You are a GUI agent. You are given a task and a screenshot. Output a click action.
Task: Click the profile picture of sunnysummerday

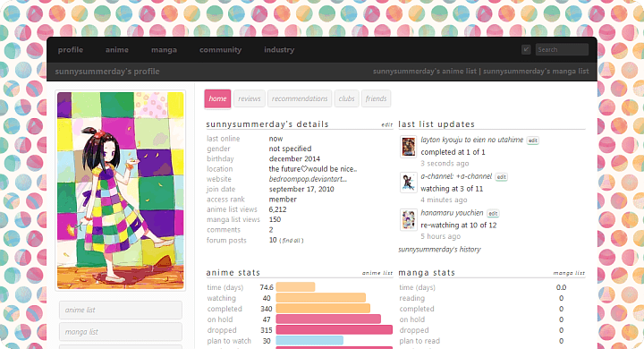(121, 191)
